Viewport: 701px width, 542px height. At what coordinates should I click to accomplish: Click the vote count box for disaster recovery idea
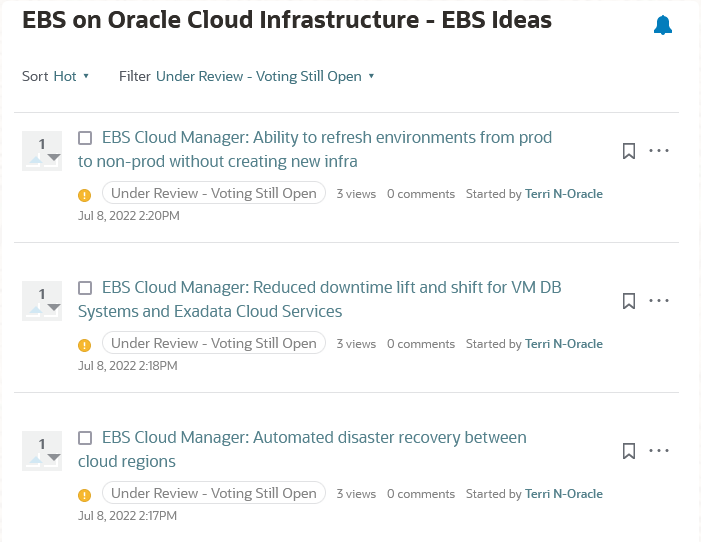click(42, 451)
